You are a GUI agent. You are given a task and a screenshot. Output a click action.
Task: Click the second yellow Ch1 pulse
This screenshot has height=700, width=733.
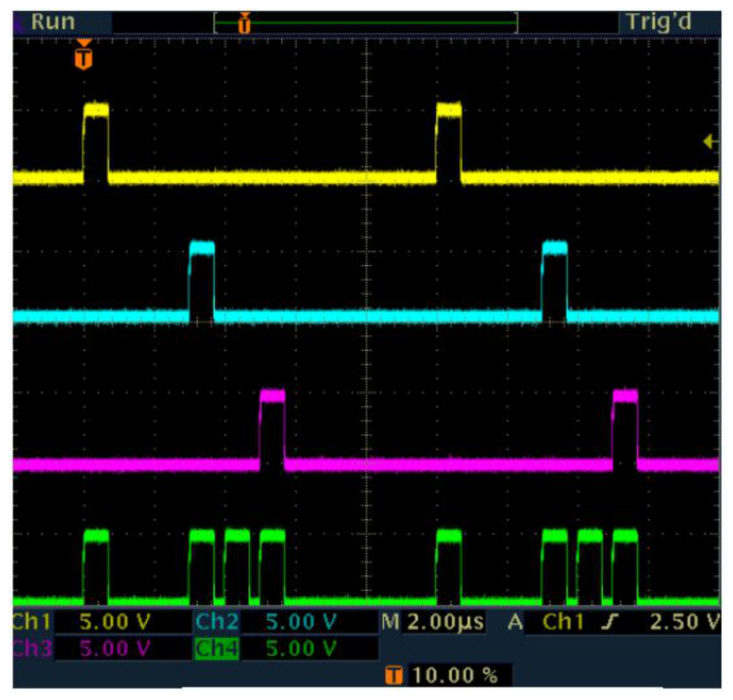click(x=448, y=142)
